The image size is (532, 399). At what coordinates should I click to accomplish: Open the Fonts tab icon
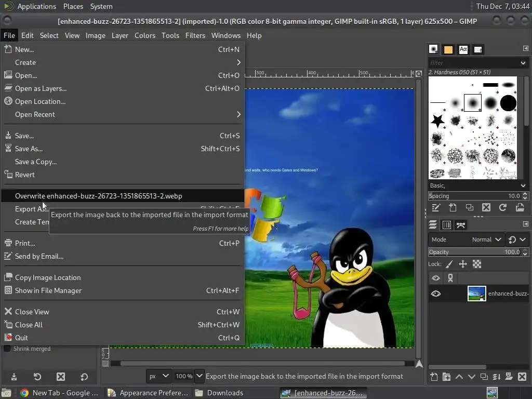463,49
